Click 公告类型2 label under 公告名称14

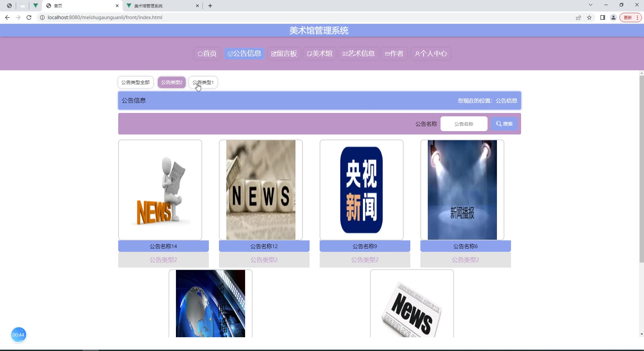pos(164,260)
